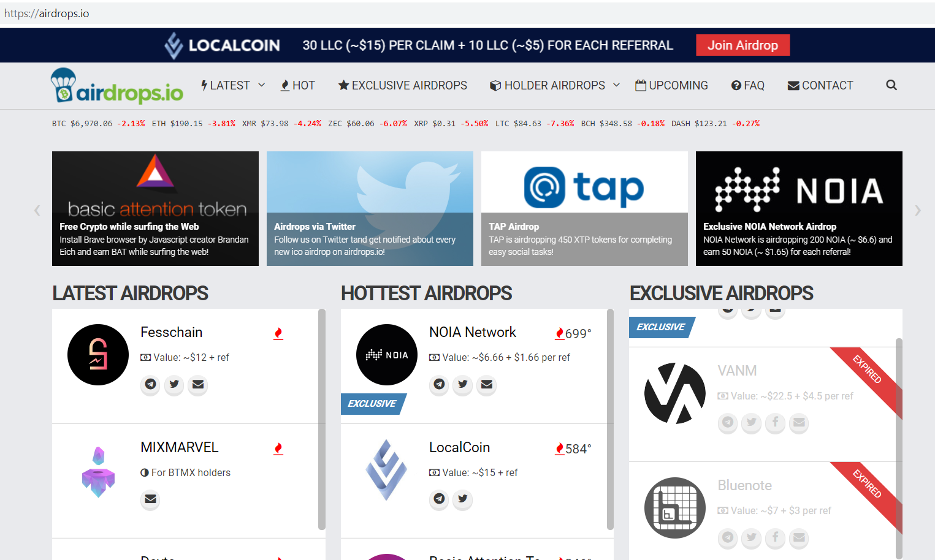Open the UPCOMING menu item
Screen dimensions: 935x560
[671, 85]
